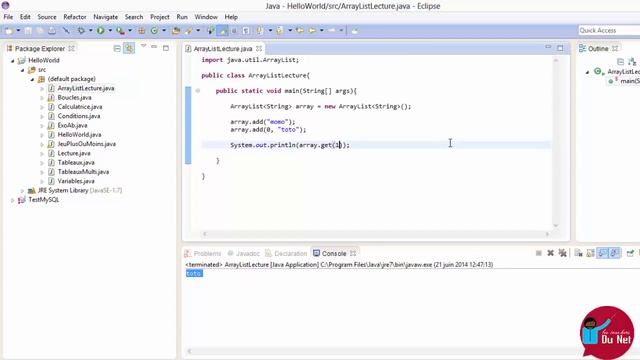Remove Launch with Console X icon
640x360 pixels.
click(x=550, y=253)
